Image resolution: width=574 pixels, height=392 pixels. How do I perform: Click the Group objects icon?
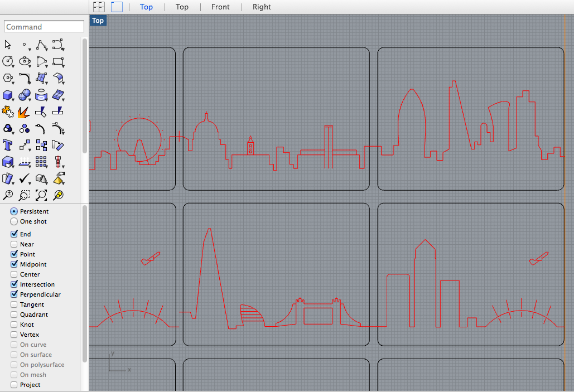coord(8,129)
